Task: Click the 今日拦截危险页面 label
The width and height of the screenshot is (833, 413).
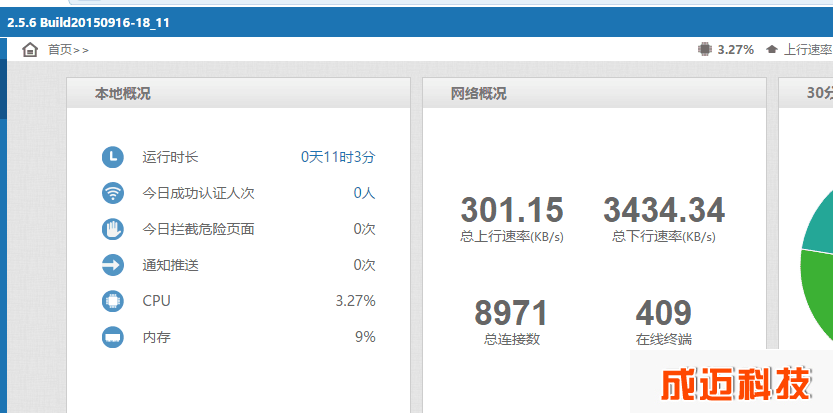Action: point(198,229)
